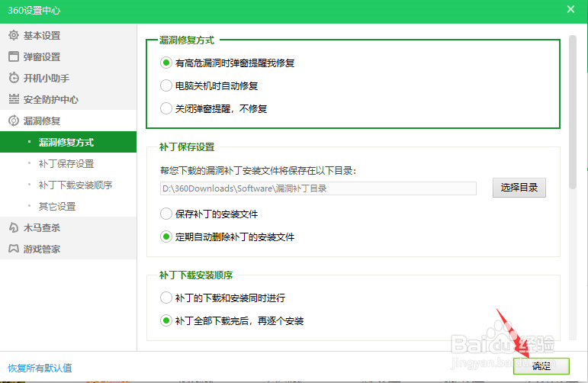Open the 弹窗设置 category

[68, 56]
